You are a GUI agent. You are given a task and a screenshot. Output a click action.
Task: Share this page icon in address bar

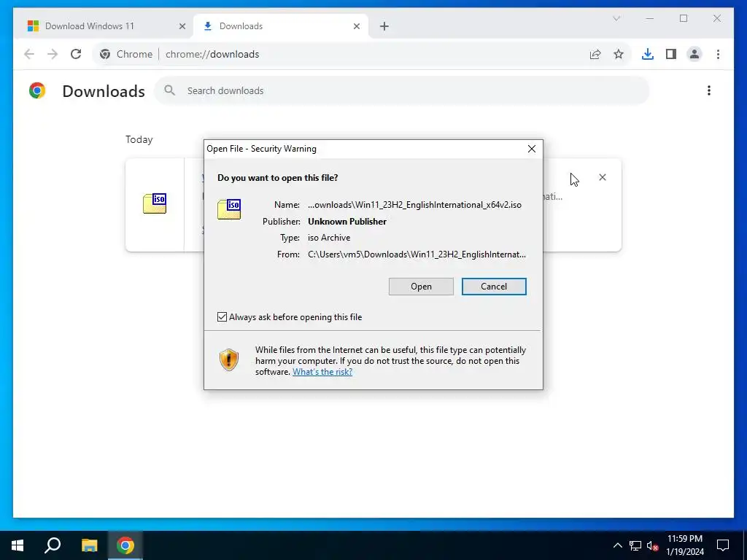[x=595, y=54]
